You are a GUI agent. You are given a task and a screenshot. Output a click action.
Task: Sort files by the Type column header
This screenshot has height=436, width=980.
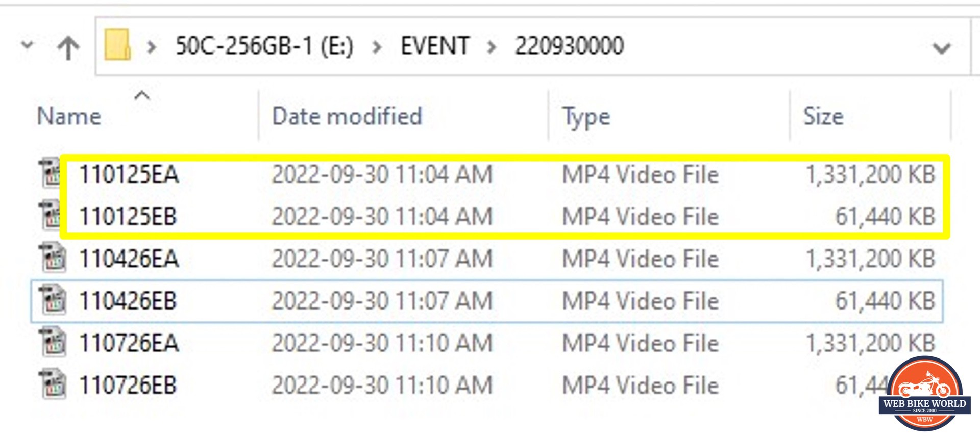pyautogui.click(x=586, y=117)
